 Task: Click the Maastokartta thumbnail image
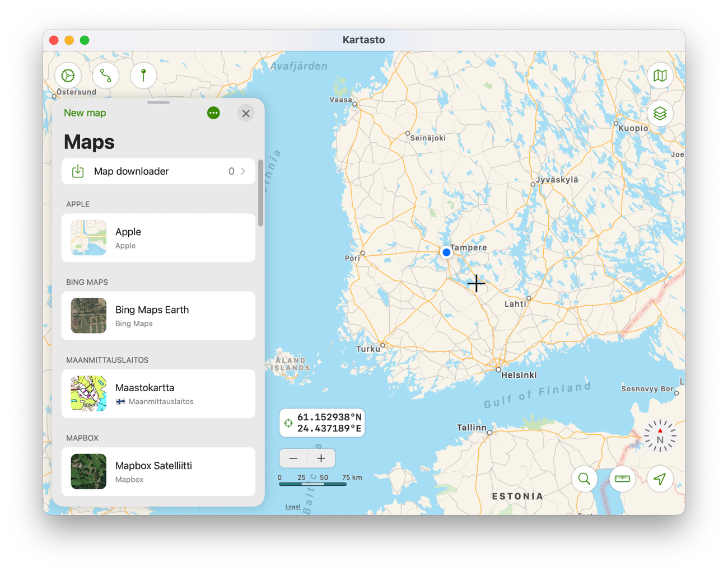(88, 393)
